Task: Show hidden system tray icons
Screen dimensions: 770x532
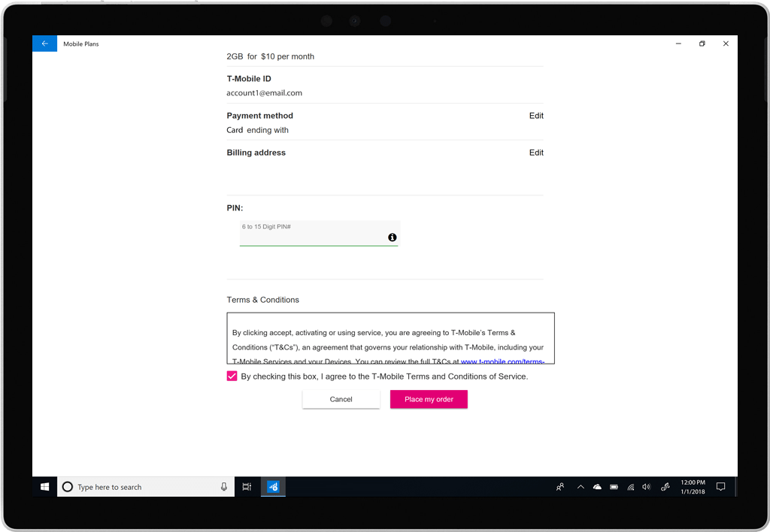Action: [581, 487]
